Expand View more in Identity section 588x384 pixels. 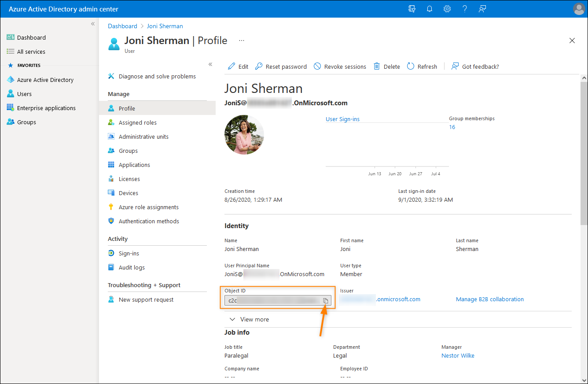pyautogui.click(x=250, y=319)
